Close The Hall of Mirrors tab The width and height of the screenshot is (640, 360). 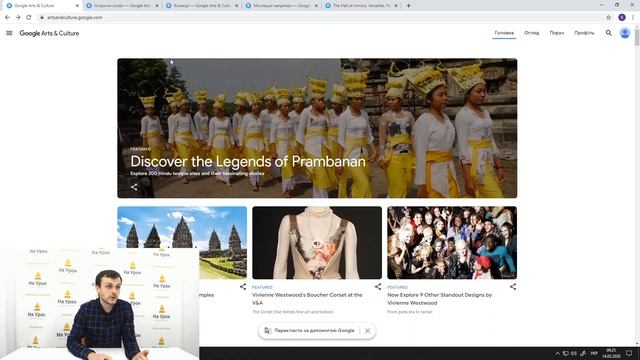(x=396, y=6)
